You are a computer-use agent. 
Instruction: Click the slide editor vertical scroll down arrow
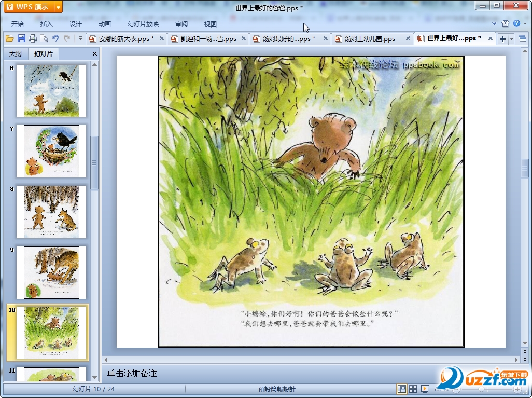(x=525, y=344)
